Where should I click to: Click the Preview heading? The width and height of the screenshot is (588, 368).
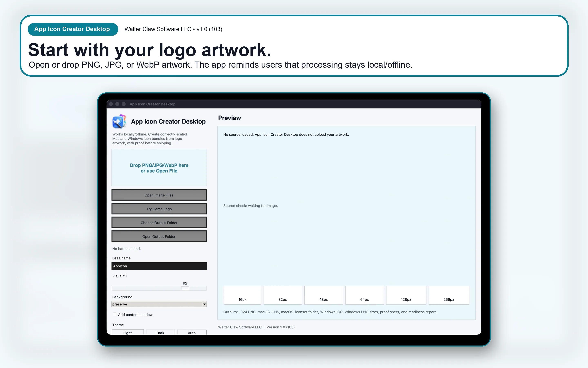pos(229,118)
